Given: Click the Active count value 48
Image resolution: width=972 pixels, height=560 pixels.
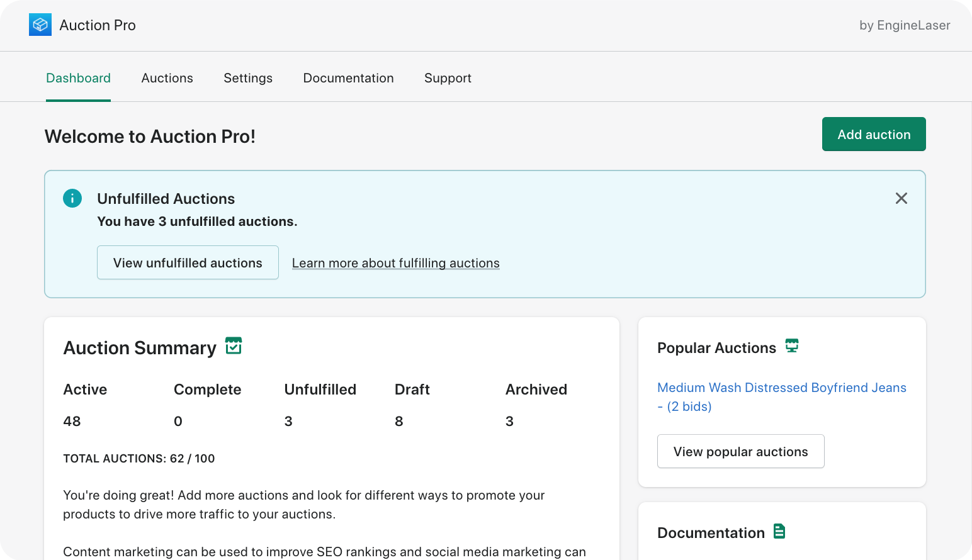Looking at the screenshot, I should pyautogui.click(x=72, y=421).
